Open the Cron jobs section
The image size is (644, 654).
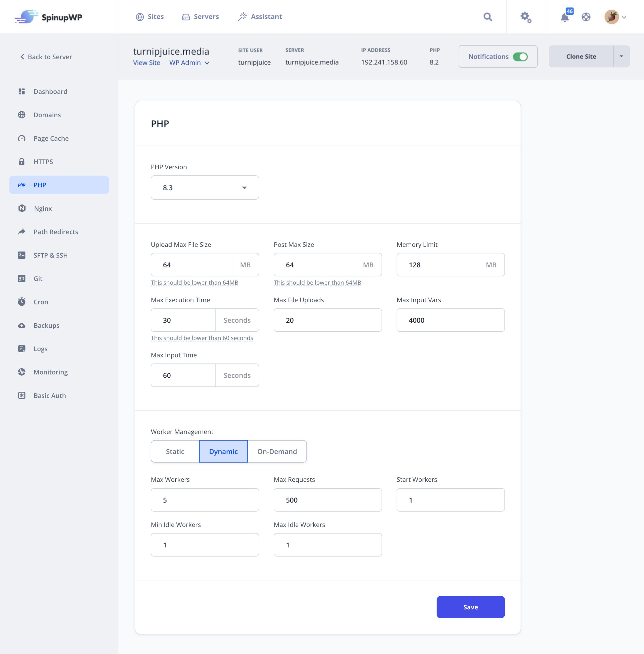[40, 302]
